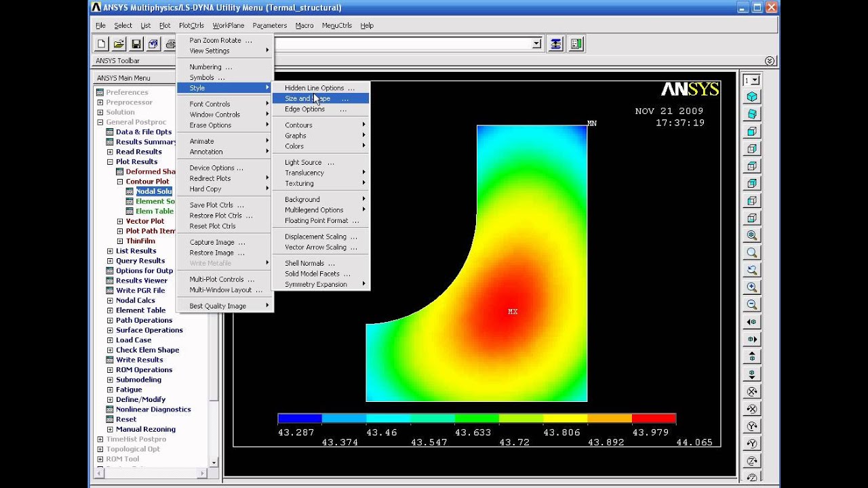Open Nonlinear Diagnostics tree item
868x488 pixels.
153,409
